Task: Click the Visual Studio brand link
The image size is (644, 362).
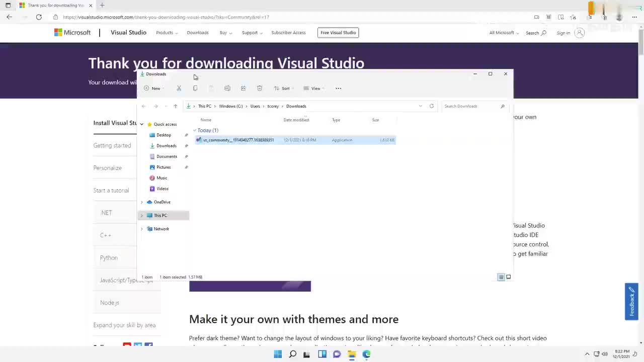Action: 128,33
